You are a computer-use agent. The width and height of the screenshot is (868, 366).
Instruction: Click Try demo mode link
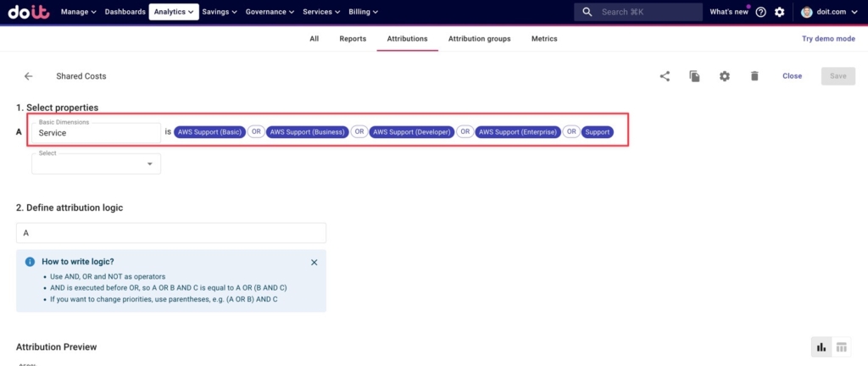click(x=827, y=39)
